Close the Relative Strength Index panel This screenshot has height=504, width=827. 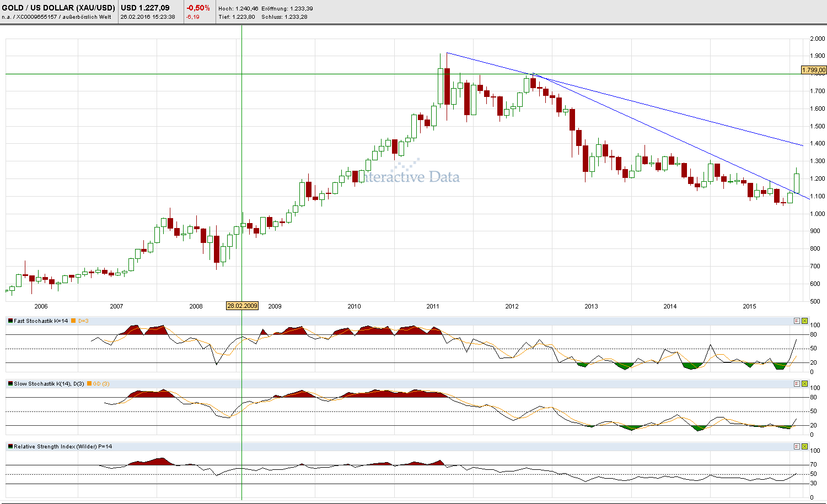tap(804, 446)
